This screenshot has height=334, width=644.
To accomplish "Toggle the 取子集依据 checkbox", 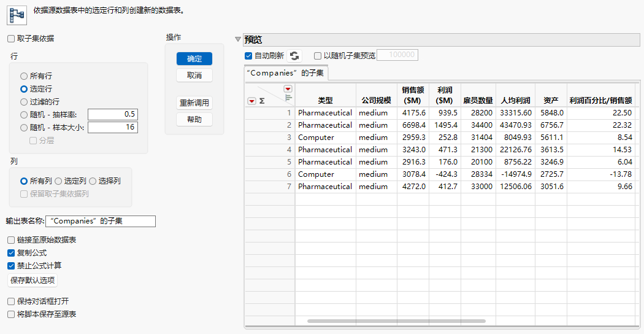I will point(10,39).
